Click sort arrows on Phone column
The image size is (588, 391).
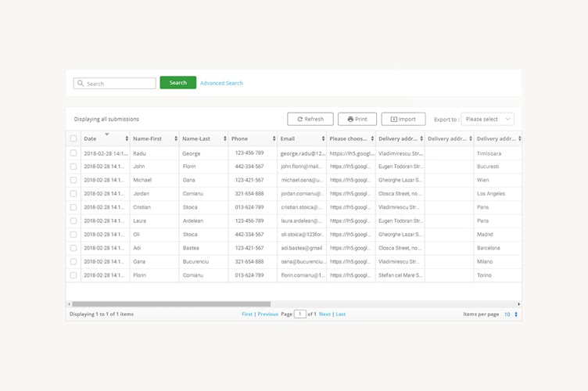pos(274,139)
